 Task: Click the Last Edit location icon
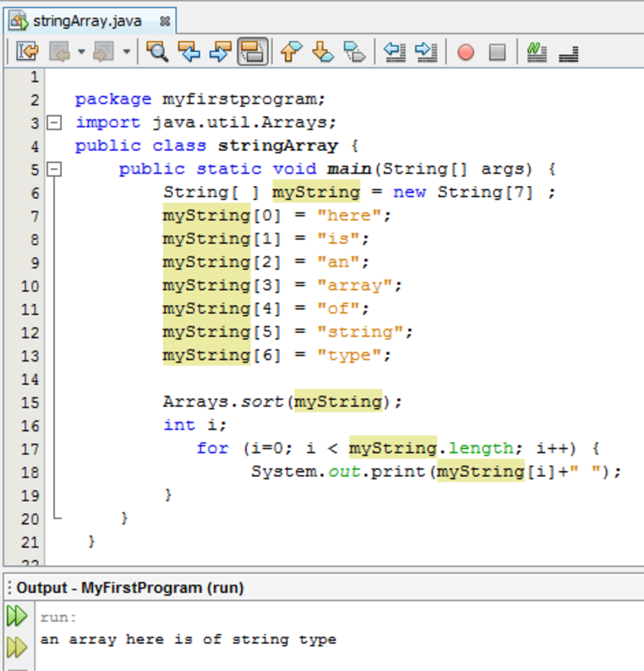tap(27, 52)
